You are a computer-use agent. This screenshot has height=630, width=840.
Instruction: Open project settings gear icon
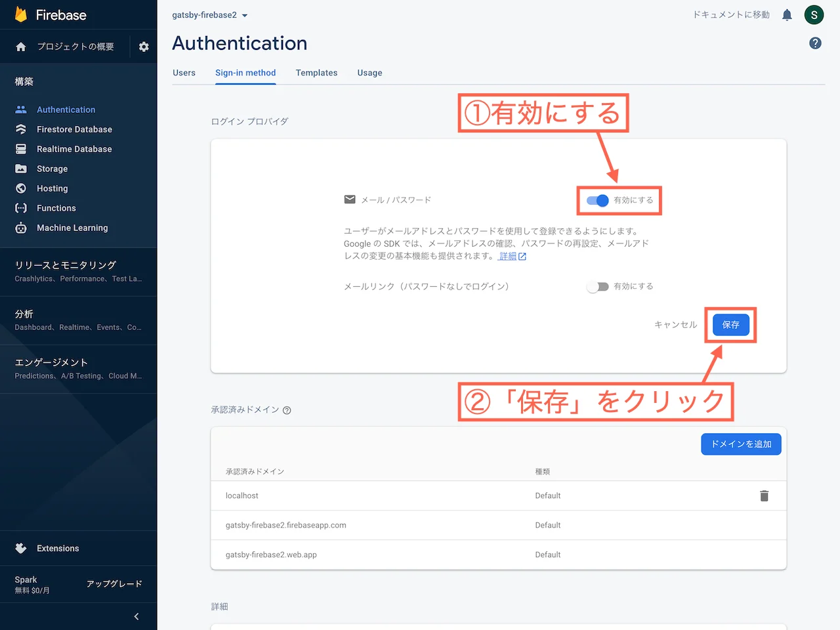[143, 47]
